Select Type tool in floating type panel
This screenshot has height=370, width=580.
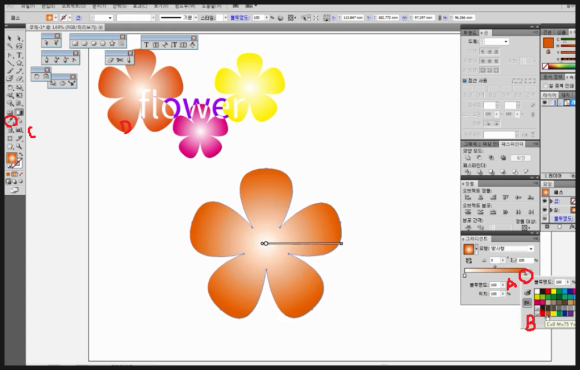click(x=146, y=45)
